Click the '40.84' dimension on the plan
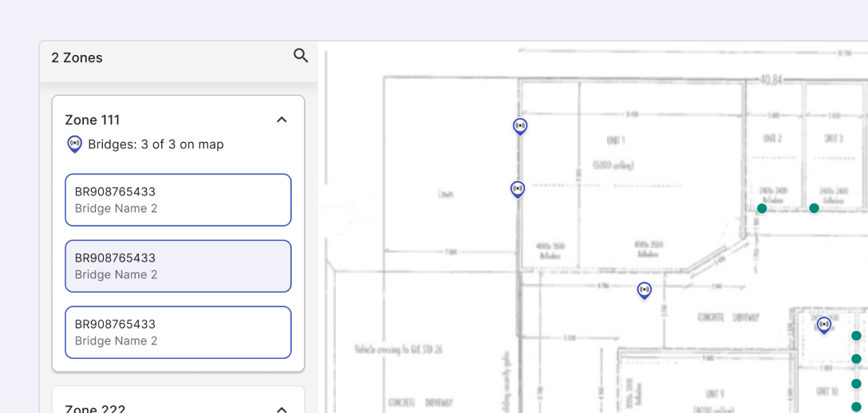 [x=771, y=81]
